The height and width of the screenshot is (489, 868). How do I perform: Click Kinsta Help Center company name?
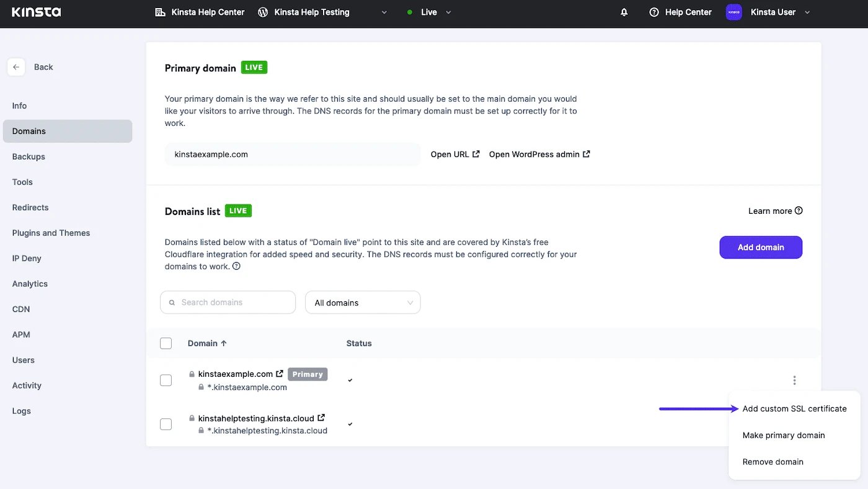pyautogui.click(x=208, y=12)
